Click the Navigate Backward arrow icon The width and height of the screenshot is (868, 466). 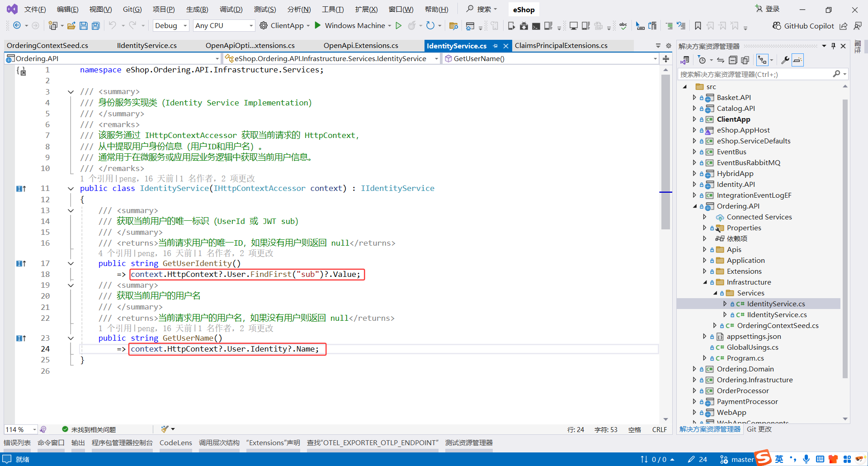point(17,25)
